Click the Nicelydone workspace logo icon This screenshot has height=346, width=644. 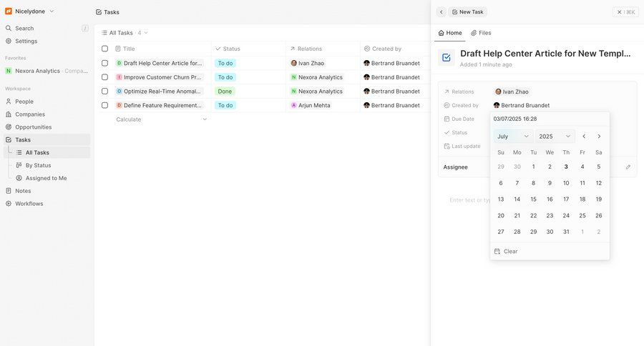(x=8, y=11)
